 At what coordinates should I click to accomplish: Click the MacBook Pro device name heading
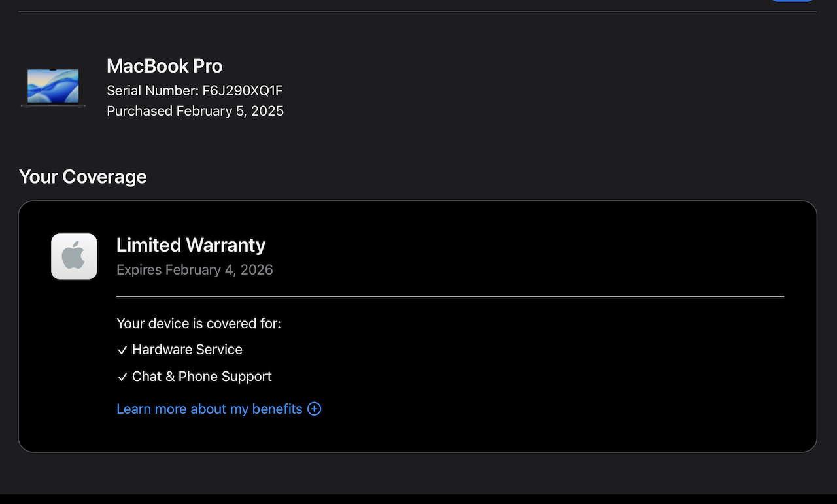pos(164,66)
